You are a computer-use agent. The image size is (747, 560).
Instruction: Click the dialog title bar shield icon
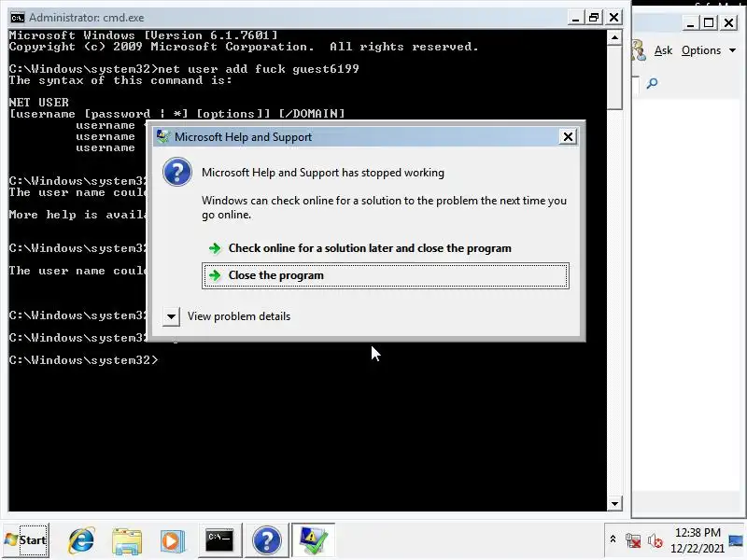[x=162, y=136]
